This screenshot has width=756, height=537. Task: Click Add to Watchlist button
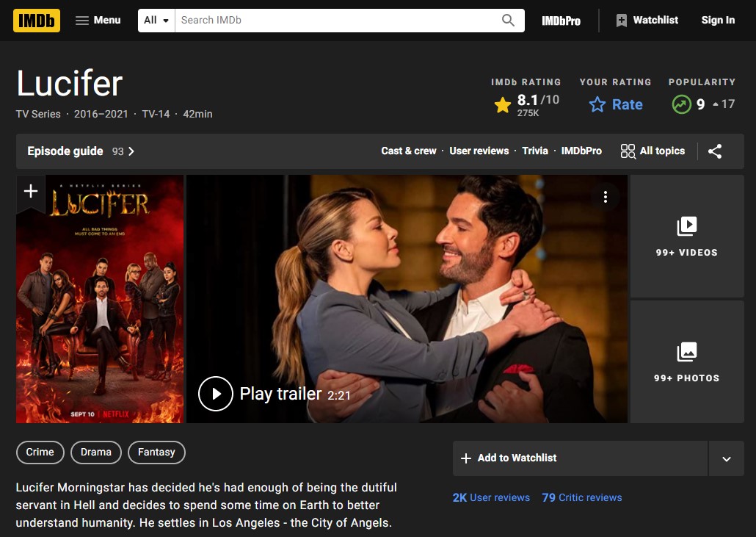580,458
